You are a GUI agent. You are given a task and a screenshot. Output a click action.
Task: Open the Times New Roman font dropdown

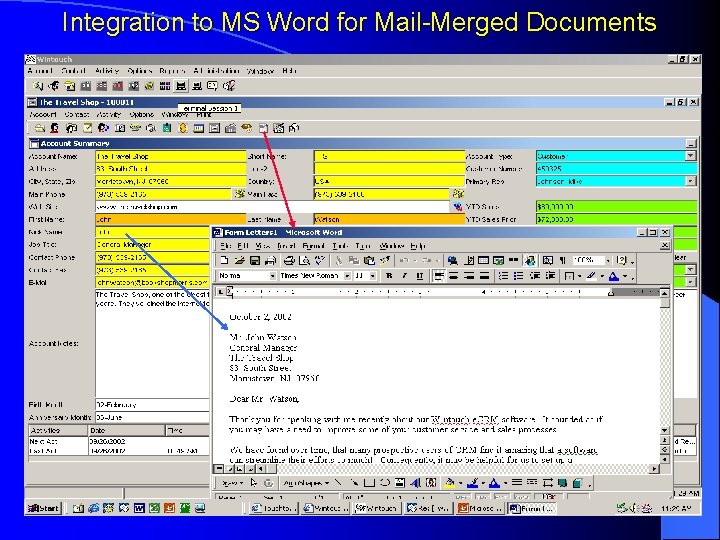point(347,276)
